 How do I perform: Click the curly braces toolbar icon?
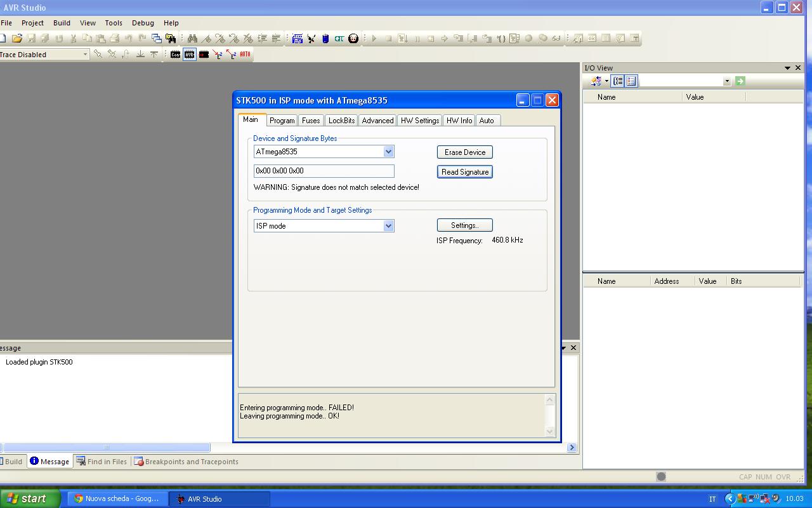click(x=501, y=38)
